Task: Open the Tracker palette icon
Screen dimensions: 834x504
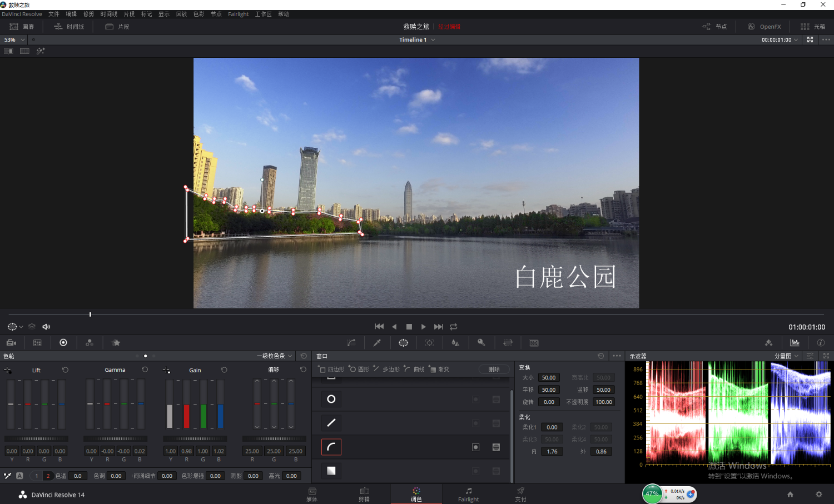Action: (429, 343)
